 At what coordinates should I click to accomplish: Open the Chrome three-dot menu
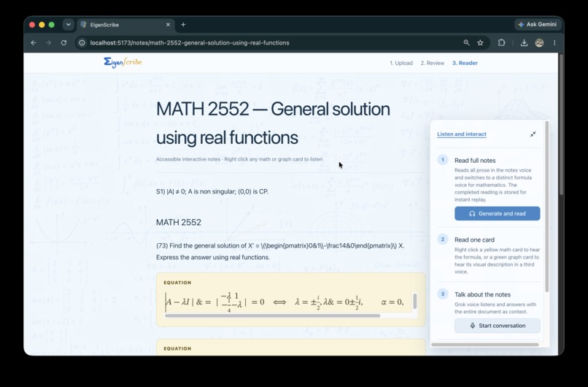tap(554, 43)
